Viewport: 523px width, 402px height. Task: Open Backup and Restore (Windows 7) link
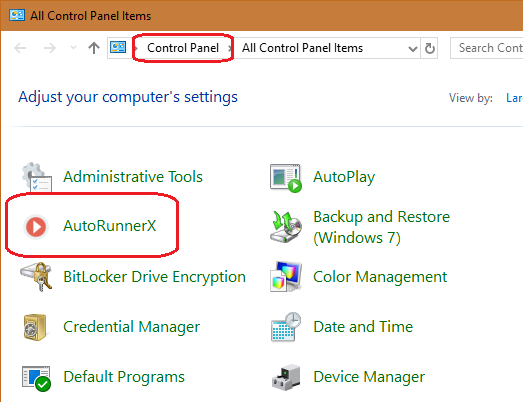381,228
